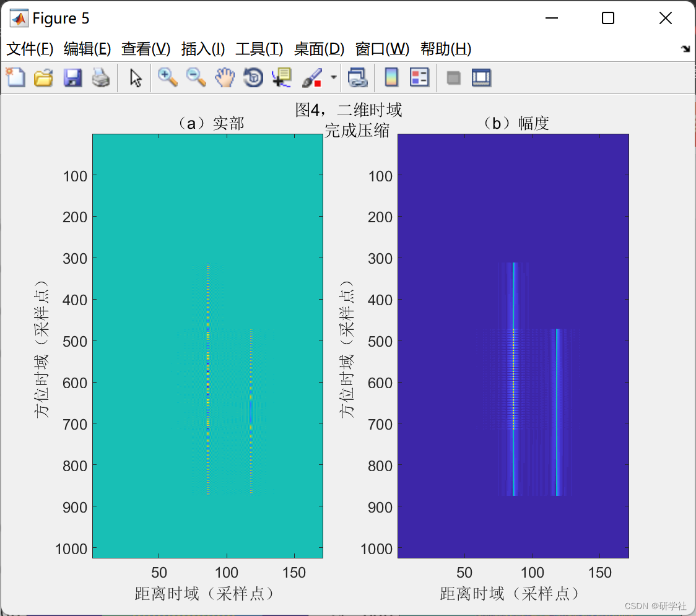This screenshot has height=616, width=696.
Task: Click the Link Plot icon
Action: click(x=358, y=77)
